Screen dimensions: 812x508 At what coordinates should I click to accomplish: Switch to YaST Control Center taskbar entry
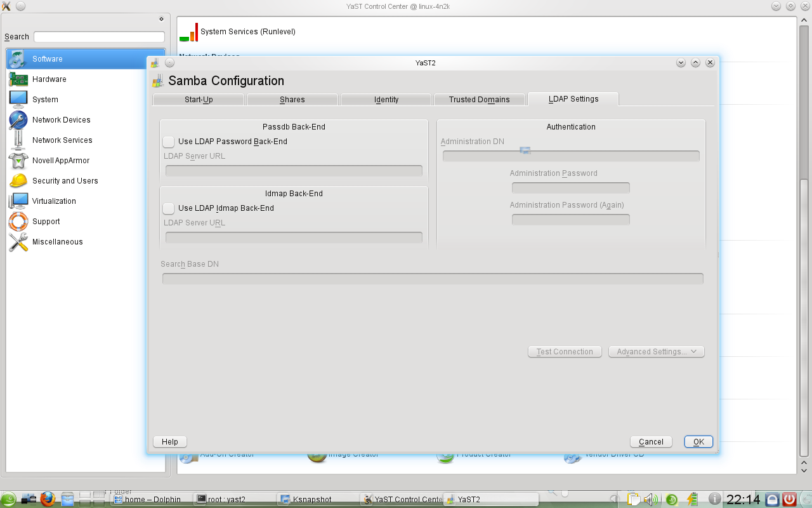(402, 500)
